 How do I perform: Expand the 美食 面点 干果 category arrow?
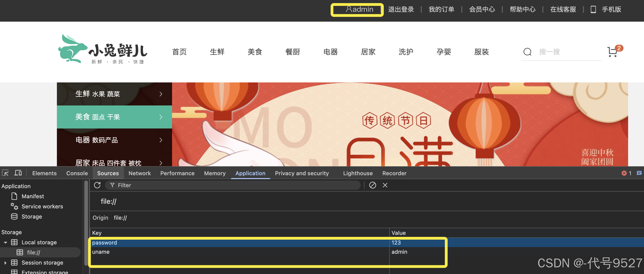161,117
